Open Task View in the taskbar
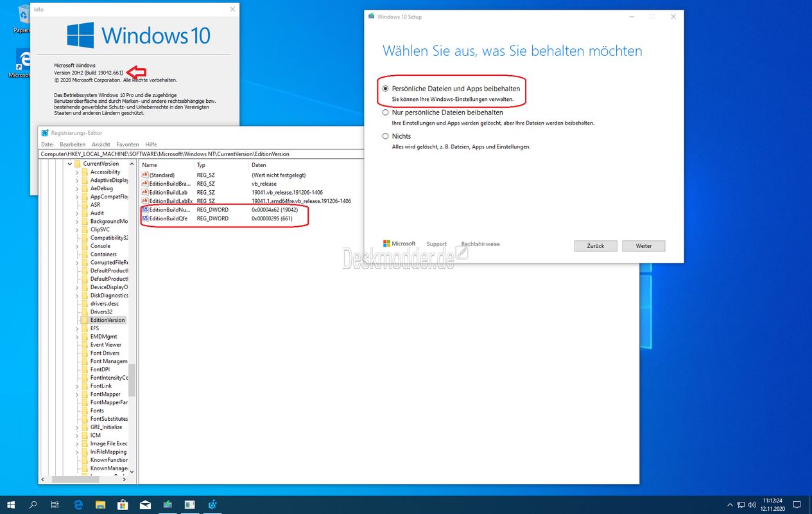The width and height of the screenshot is (812, 514). coord(55,504)
